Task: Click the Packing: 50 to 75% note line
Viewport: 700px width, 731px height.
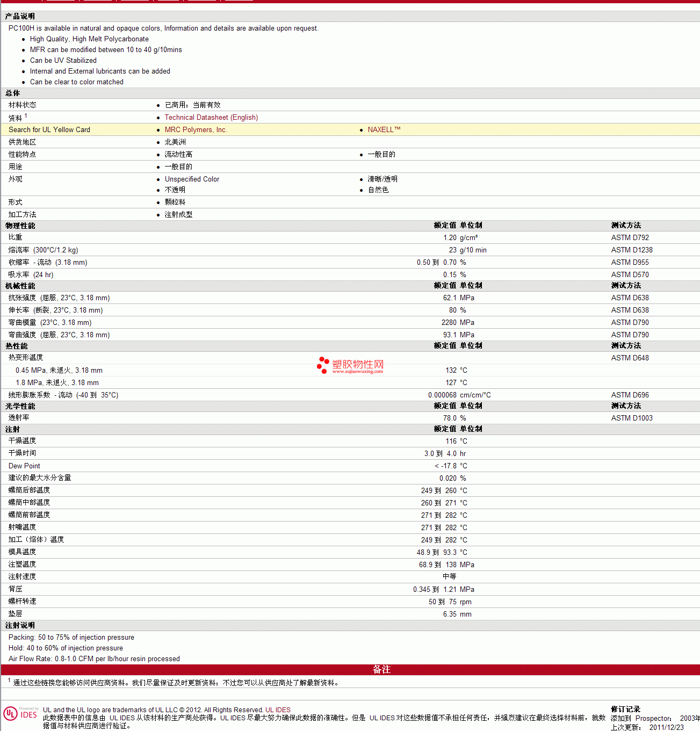Action: pyautogui.click(x=71, y=637)
